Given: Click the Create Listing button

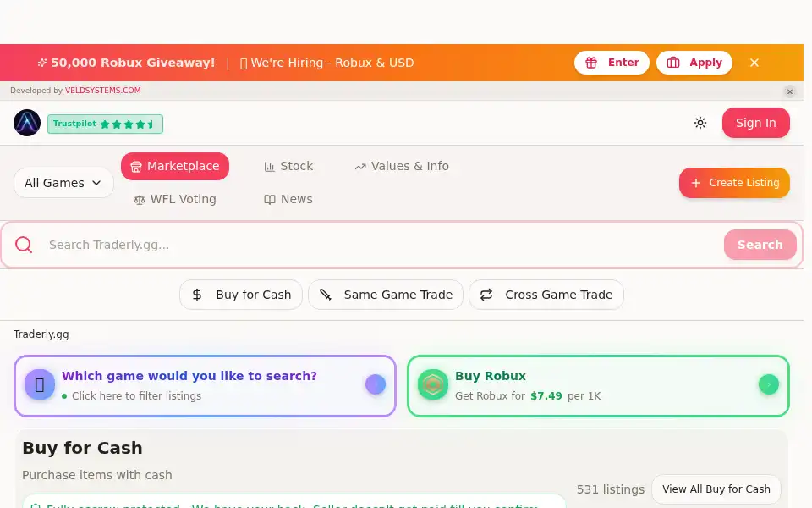Looking at the screenshot, I should tap(734, 183).
